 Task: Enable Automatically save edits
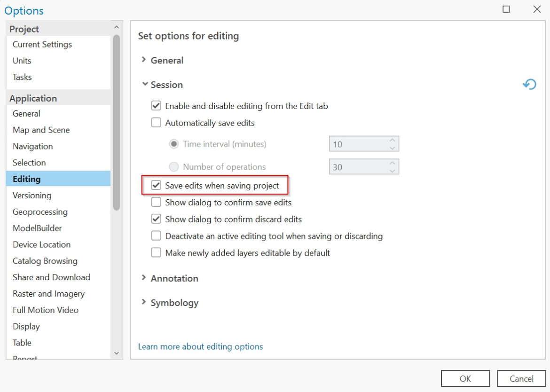[x=156, y=122]
